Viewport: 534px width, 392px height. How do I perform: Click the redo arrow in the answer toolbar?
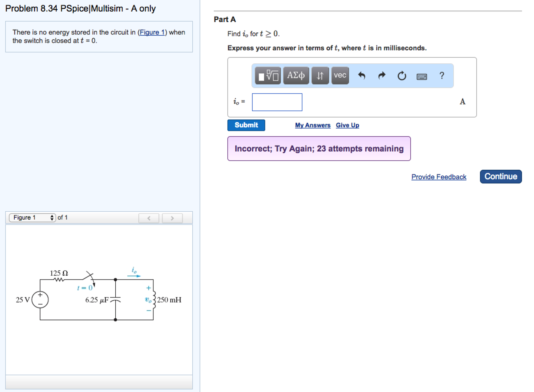point(382,76)
